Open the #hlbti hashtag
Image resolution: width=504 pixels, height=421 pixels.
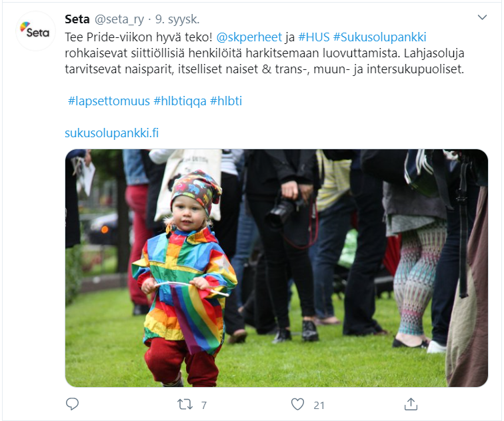coord(226,101)
